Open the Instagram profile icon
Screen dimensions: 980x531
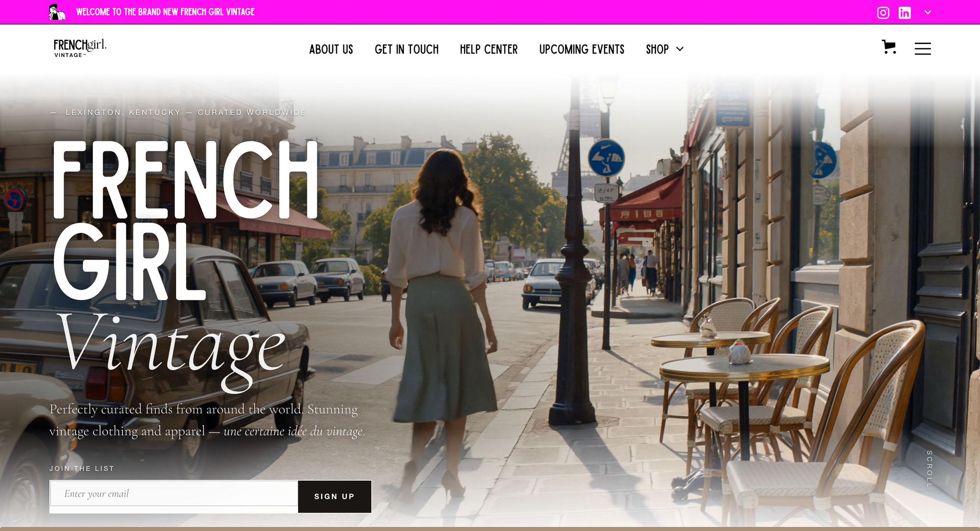883,12
